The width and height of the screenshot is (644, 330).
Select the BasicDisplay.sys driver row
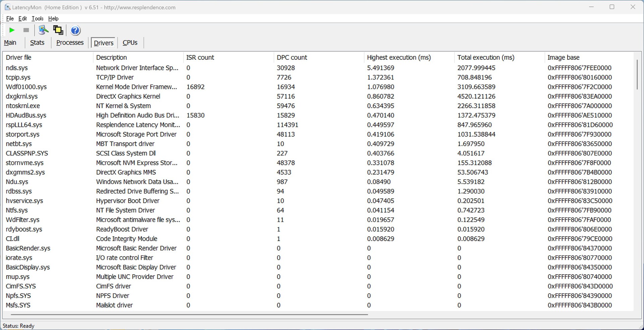318,267
